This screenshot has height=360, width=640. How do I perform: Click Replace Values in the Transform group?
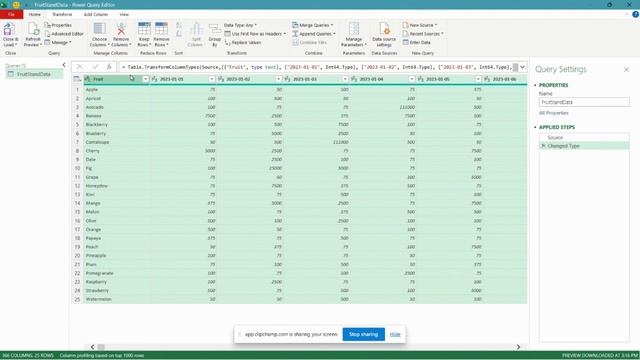(x=243, y=42)
